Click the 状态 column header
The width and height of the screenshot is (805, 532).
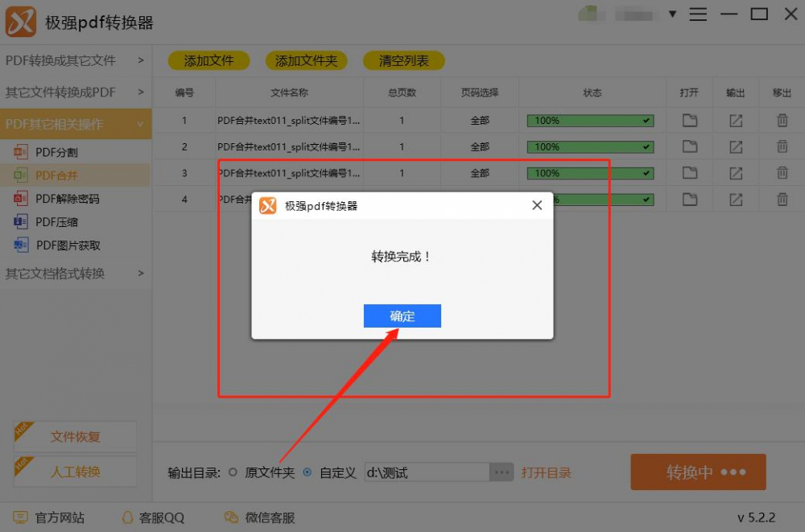pos(592,93)
